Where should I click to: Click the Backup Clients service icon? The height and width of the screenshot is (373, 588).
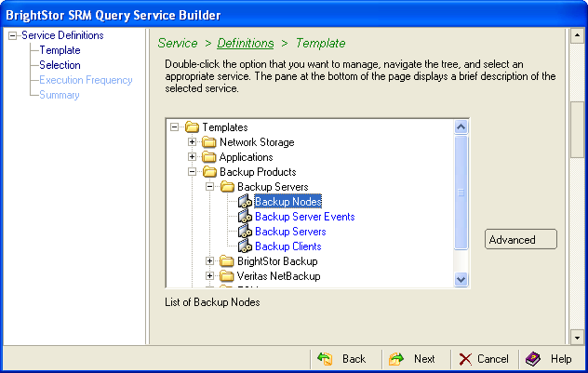pyautogui.click(x=246, y=246)
